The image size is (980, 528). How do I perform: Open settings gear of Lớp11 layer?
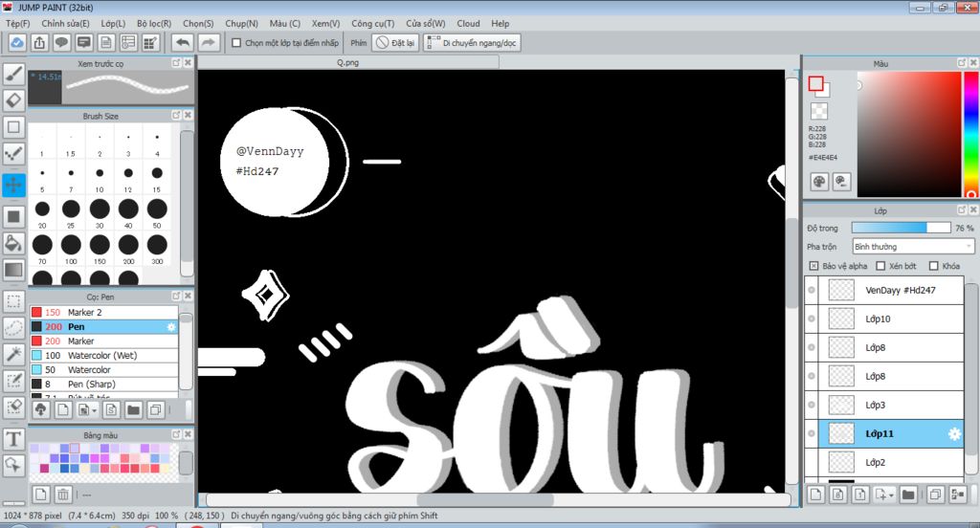pos(954,433)
